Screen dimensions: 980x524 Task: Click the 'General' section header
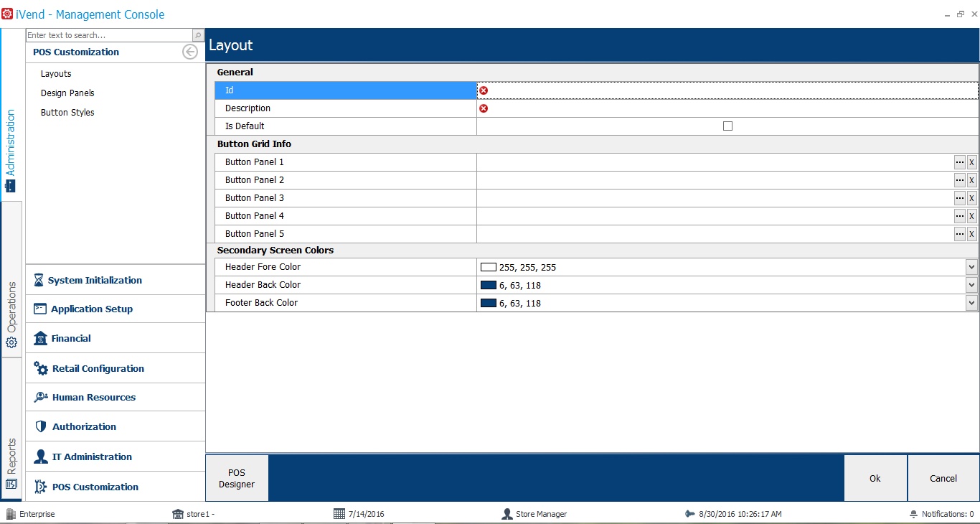(593, 72)
